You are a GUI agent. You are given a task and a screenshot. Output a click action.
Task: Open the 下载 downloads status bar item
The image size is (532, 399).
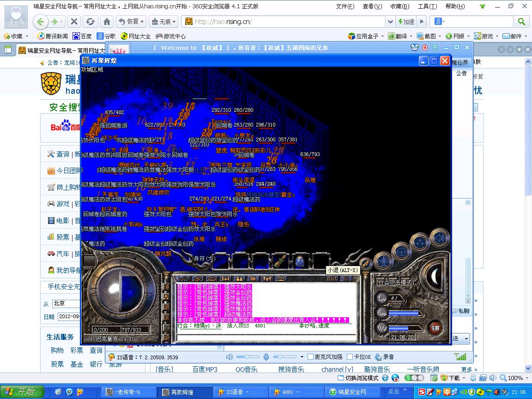point(450,378)
